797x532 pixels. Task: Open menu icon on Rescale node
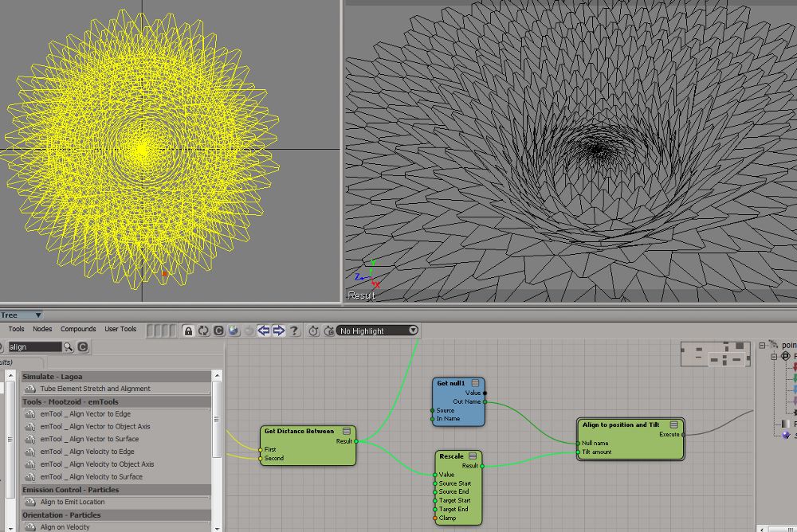(474, 456)
